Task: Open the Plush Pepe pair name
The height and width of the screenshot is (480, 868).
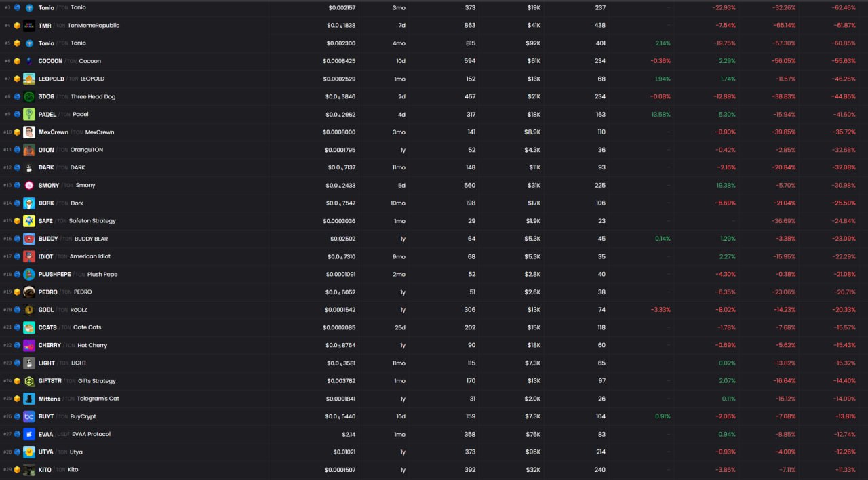Action: pyautogui.click(x=102, y=275)
